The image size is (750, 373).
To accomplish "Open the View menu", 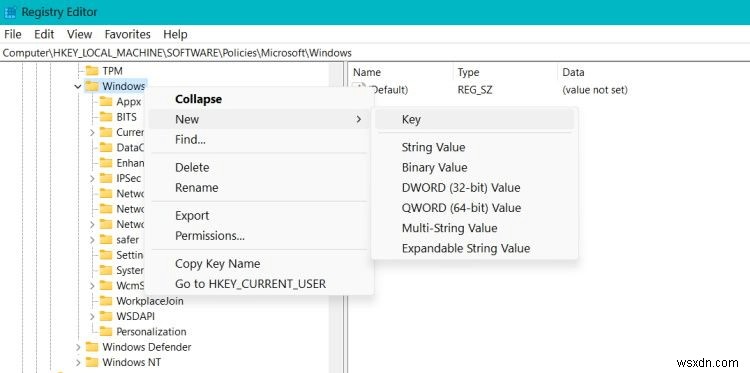I will [x=79, y=34].
